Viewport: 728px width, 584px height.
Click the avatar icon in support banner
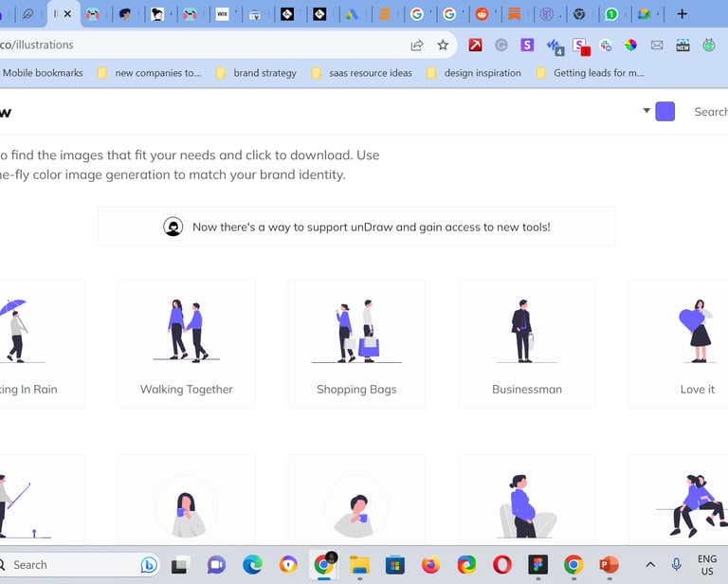[x=173, y=227]
